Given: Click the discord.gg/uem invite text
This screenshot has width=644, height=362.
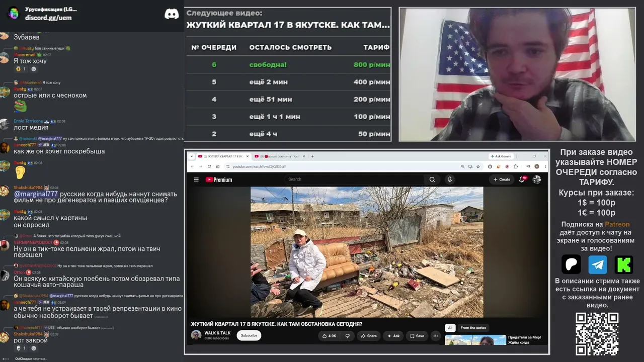Looking at the screenshot, I should tap(48, 18).
